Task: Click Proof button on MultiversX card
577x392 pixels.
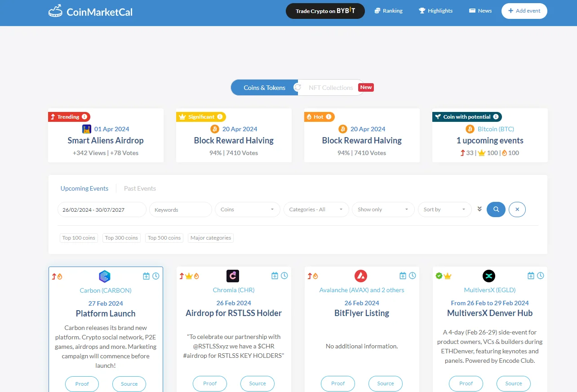Action: click(x=466, y=383)
